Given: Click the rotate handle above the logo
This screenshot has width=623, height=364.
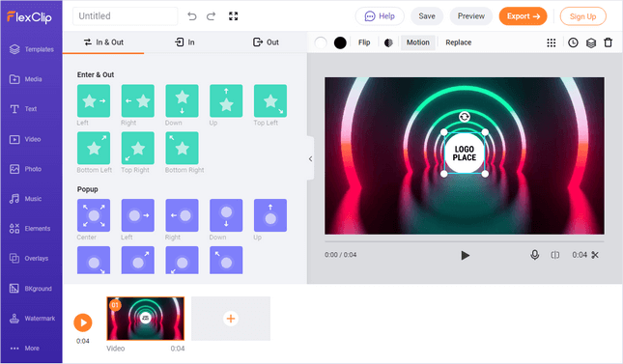Looking at the screenshot, I should [x=464, y=117].
